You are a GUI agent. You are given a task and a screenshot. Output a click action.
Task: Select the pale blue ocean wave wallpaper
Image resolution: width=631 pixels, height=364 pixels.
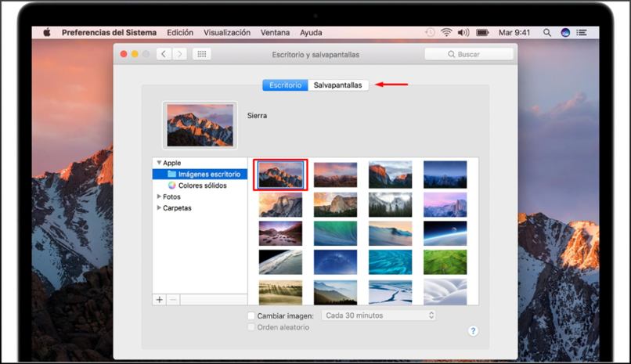click(x=391, y=233)
